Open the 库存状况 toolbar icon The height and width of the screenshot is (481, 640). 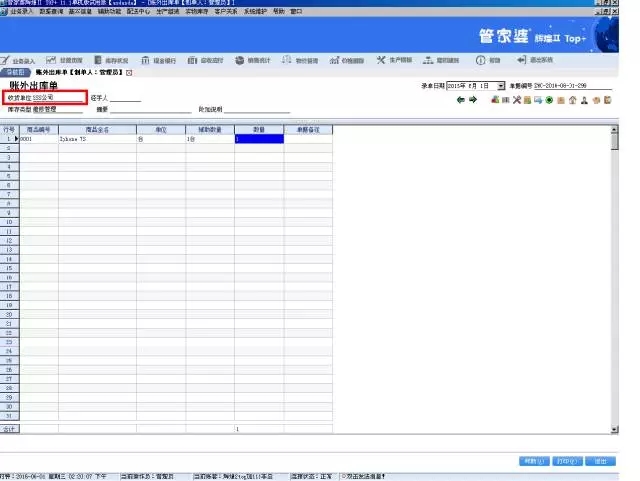pyautogui.click(x=111, y=60)
